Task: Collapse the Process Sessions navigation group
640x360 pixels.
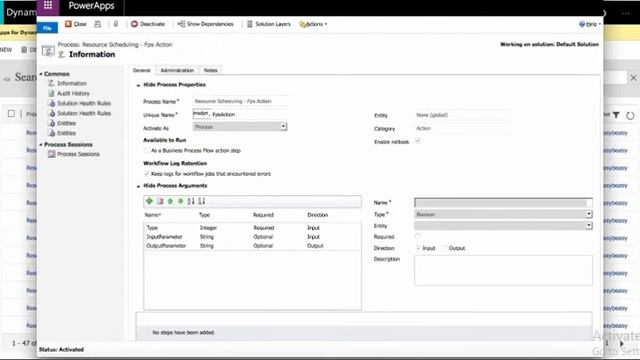Action: point(41,144)
